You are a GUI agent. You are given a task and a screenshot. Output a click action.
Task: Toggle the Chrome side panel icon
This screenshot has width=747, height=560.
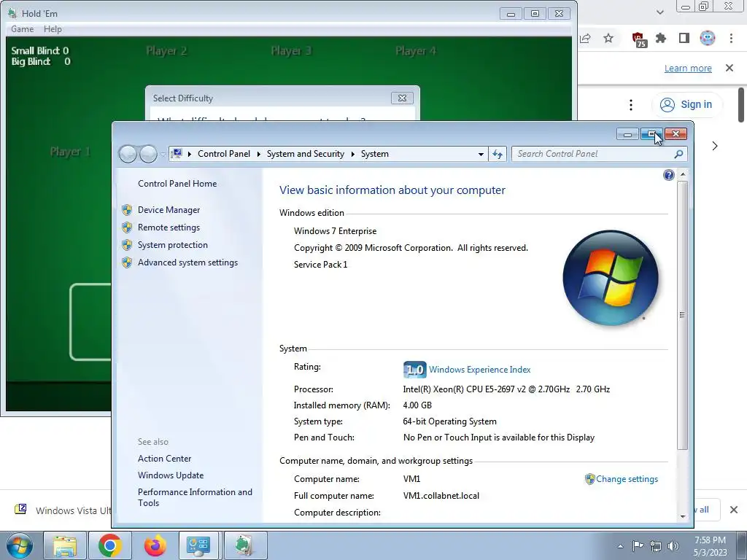[684, 38]
